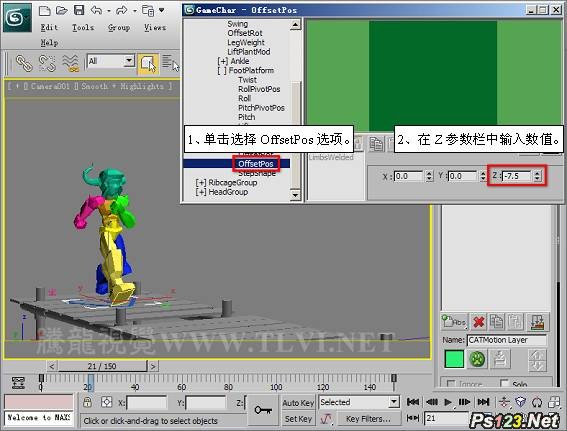Viewport: 567px width, 431px height.
Task: Open the Select by Name list icon
Action: tap(169, 63)
